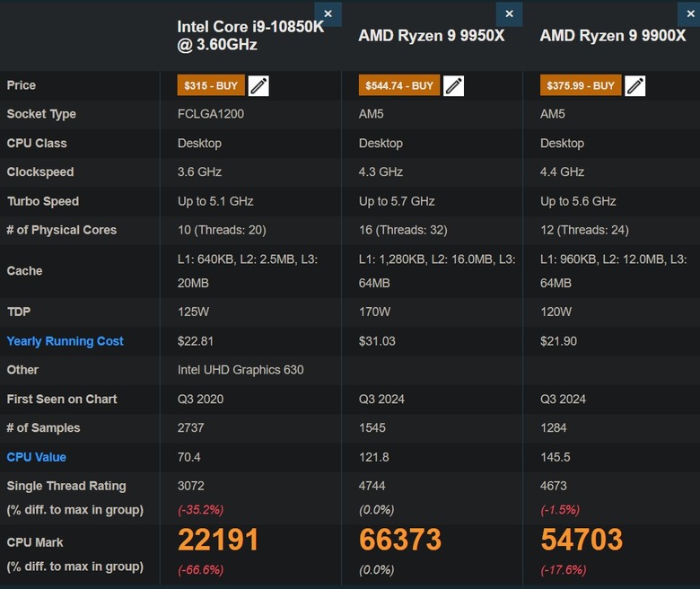Click 16 (Threads: 32) cores value

[x=403, y=230]
